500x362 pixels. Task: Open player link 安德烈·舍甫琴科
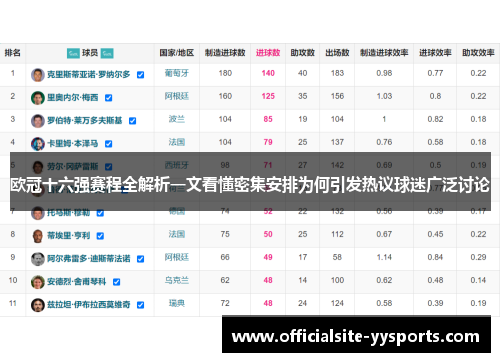pos(77,282)
